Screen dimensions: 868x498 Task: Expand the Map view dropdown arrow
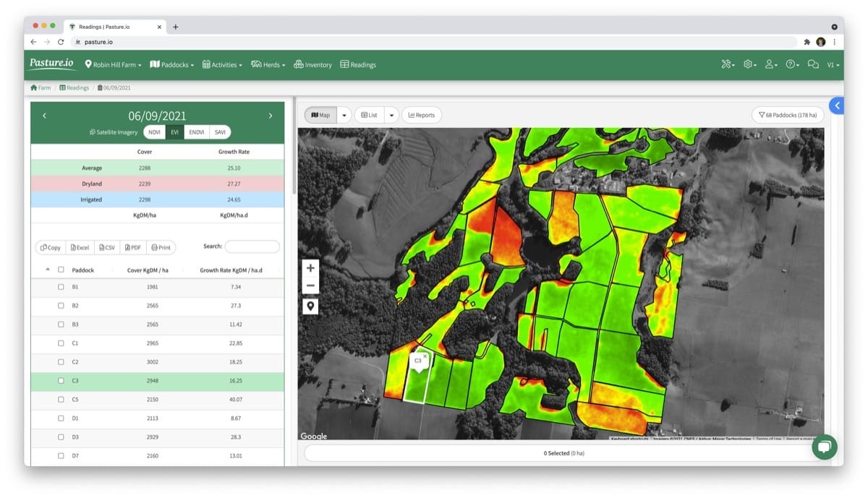pos(344,115)
